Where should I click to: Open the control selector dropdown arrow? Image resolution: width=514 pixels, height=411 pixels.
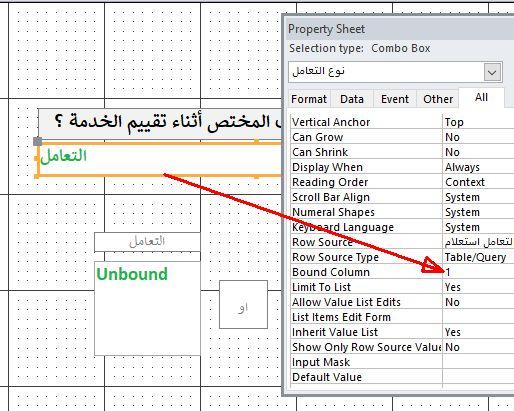492,72
